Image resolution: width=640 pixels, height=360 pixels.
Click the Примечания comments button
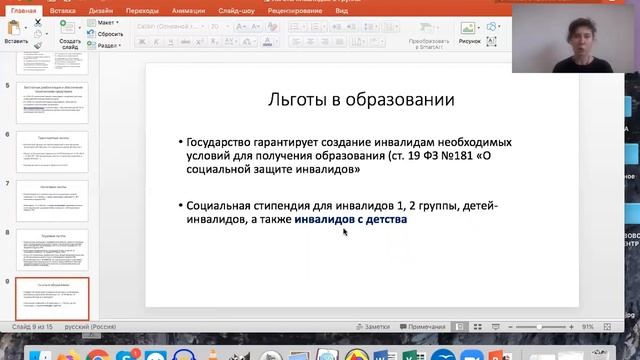pyautogui.click(x=423, y=327)
